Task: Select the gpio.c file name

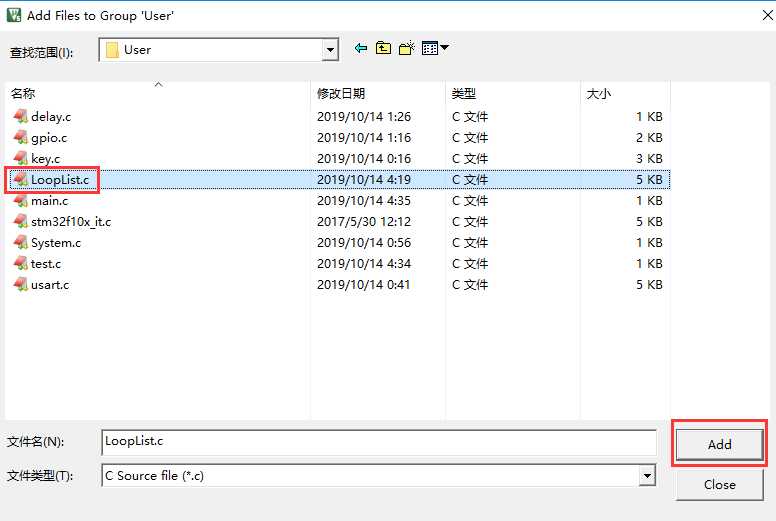Action: click(49, 138)
